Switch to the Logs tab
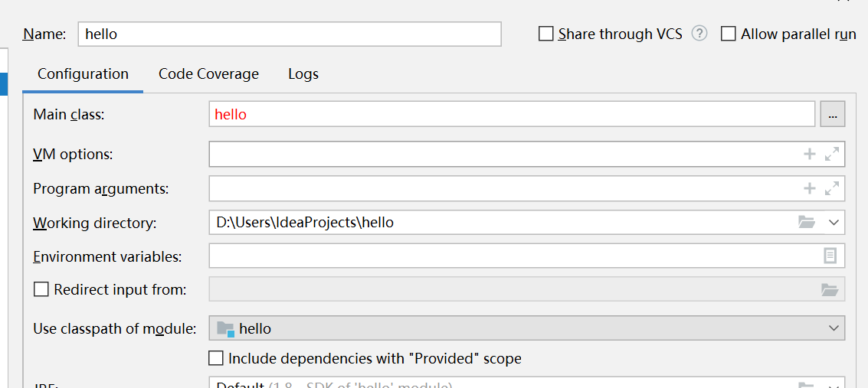Screen dimensions: 868x388 (303, 73)
